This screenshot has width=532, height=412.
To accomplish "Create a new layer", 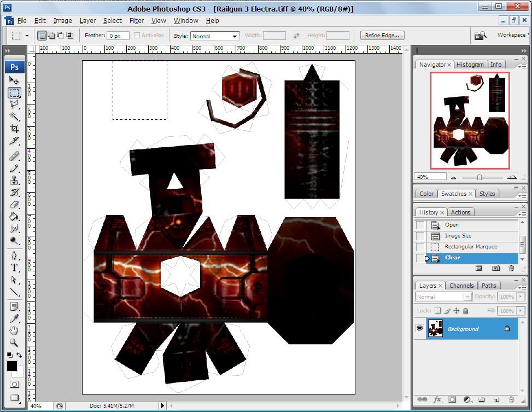I will point(496,399).
